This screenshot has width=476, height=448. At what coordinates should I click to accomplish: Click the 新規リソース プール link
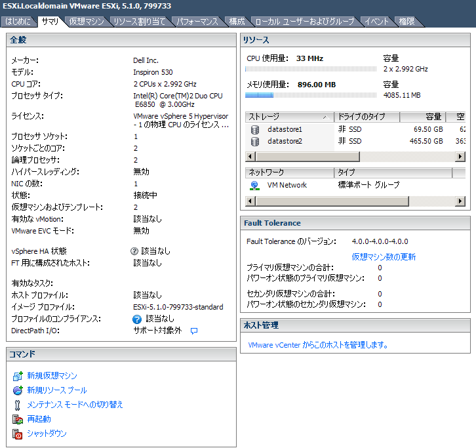[57, 390]
